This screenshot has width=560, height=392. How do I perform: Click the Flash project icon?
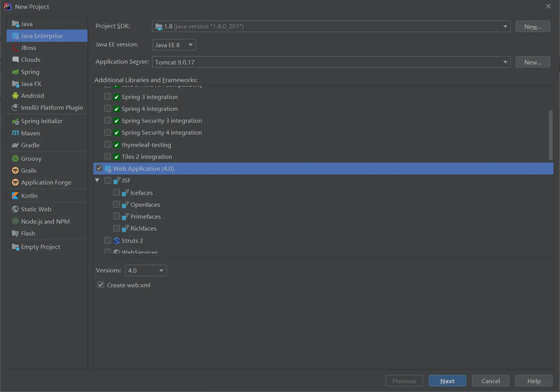(15, 233)
